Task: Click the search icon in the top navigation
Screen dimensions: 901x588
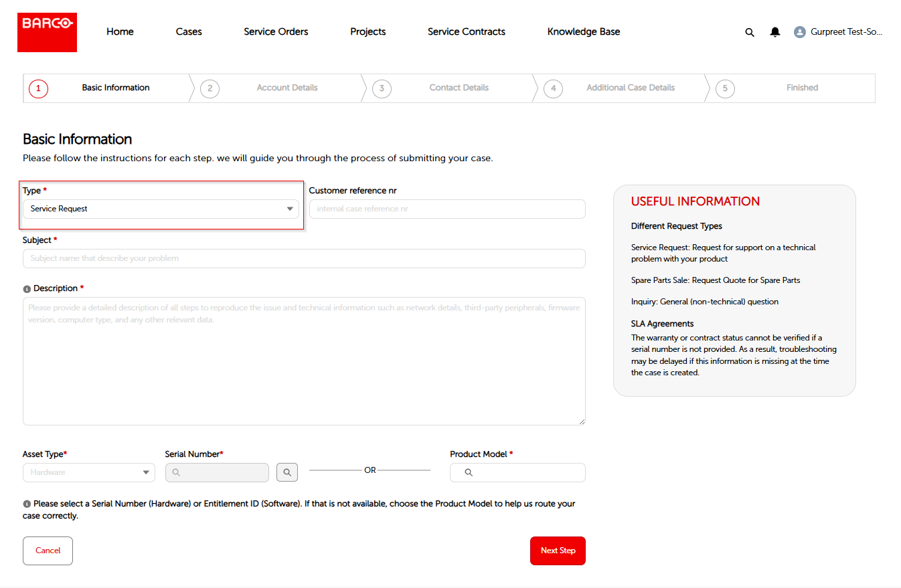Action: pos(749,31)
